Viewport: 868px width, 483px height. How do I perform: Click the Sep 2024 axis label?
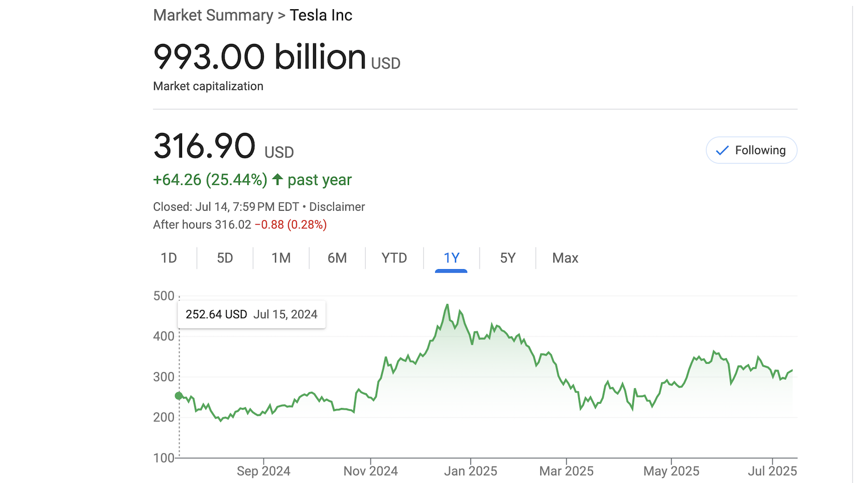click(263, 471)
